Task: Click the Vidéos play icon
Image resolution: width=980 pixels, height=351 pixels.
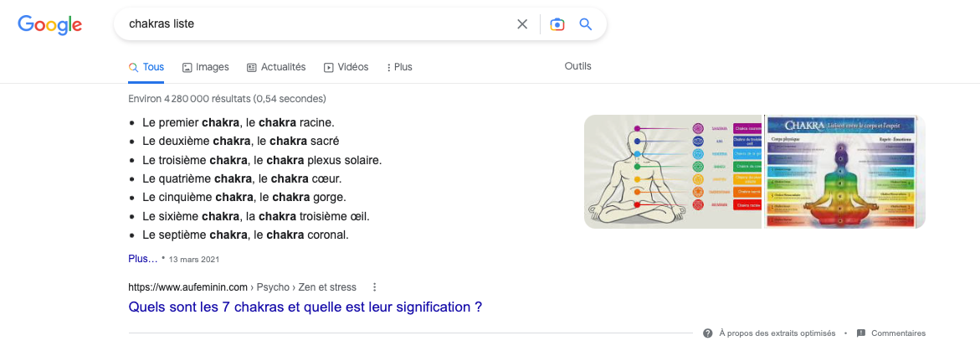Action: 329,68
